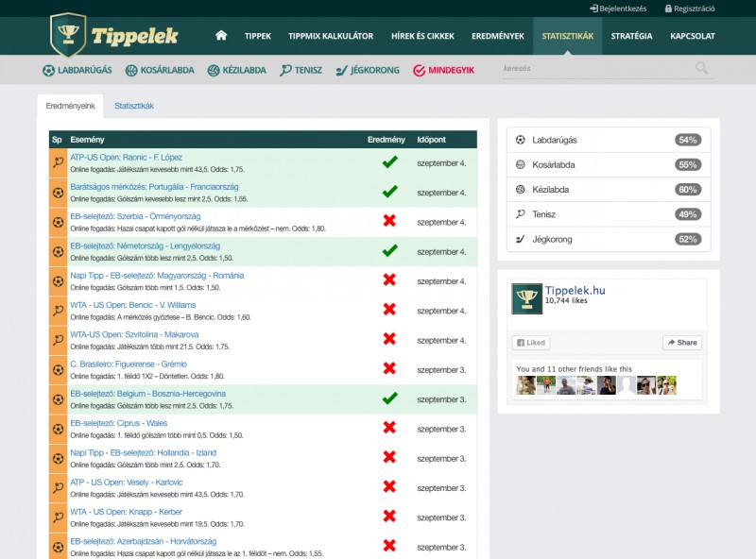This screenshot has width=756, height=559.
Task: Select the Kézilabda handball filter
Action: pyautogui.click(x=237, y=70)
